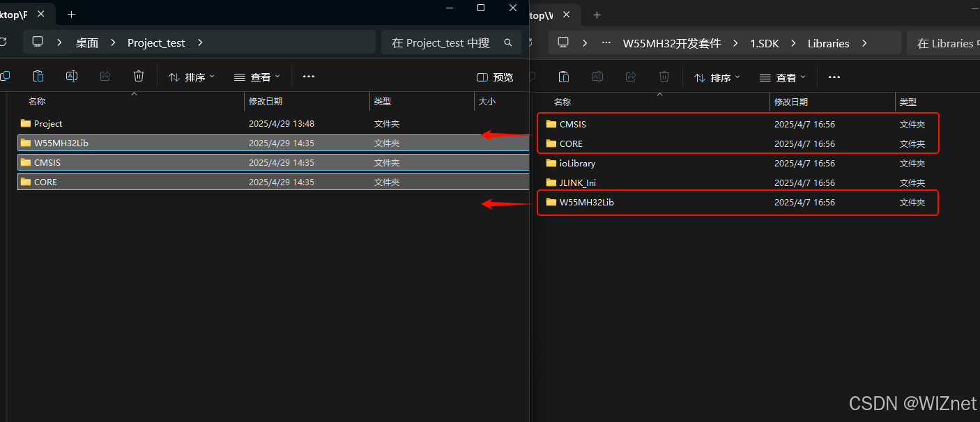The width and height of the screenshot is (980, 422).
Task: Sort by 修改日期 column in Libraries window
Action: pos(791,102)
